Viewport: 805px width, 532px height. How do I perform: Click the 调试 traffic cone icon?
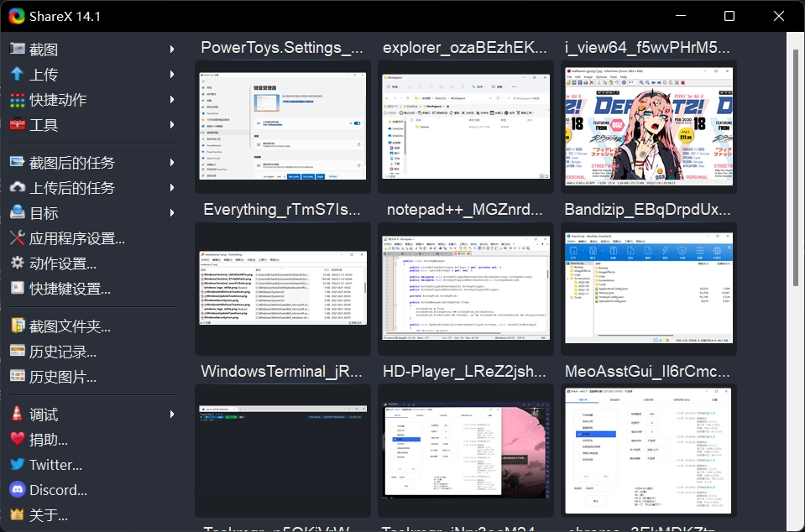pos(17,414)
